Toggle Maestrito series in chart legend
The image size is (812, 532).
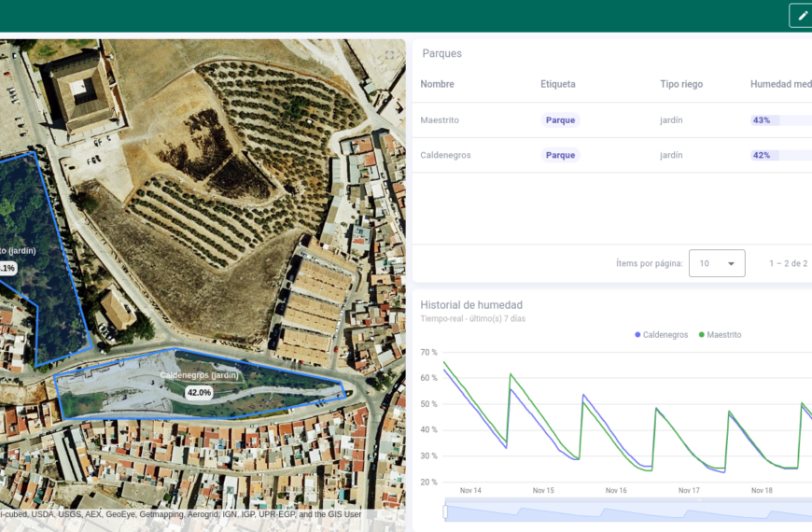coord(723,334)
